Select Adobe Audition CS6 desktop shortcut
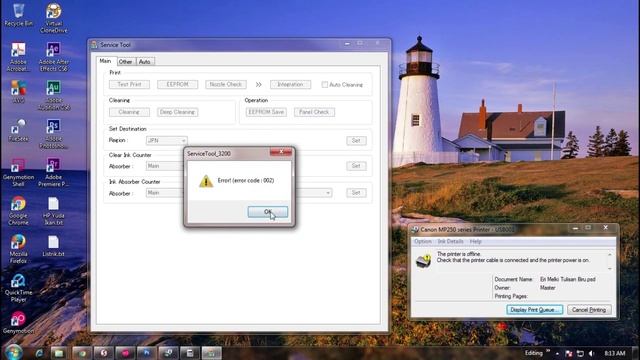 click(x=53, y=96)
